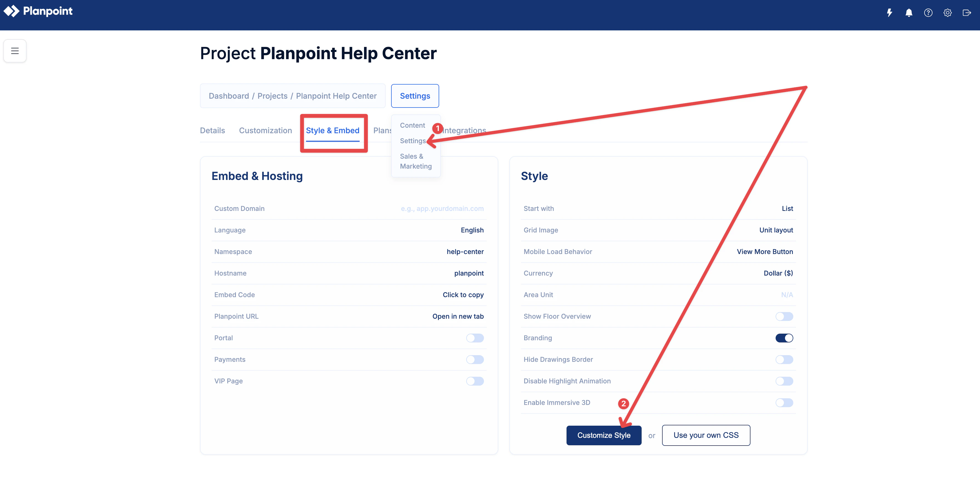Screen dimensions: 980x492
Task: Turn on Show Floor Overview
Action: tap(784, 316)
